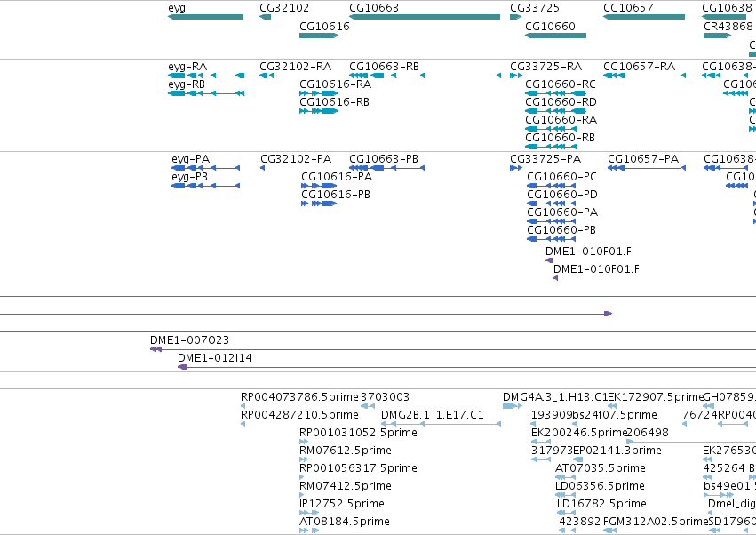Select the LD16782.5prime EST
756x535 pixels.
[x=566, y=513]
